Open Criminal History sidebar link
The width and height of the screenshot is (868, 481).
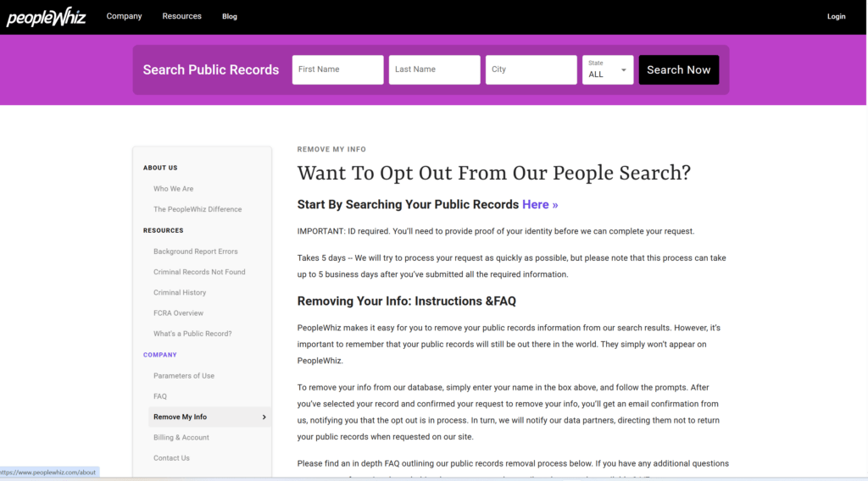point(180,292)
